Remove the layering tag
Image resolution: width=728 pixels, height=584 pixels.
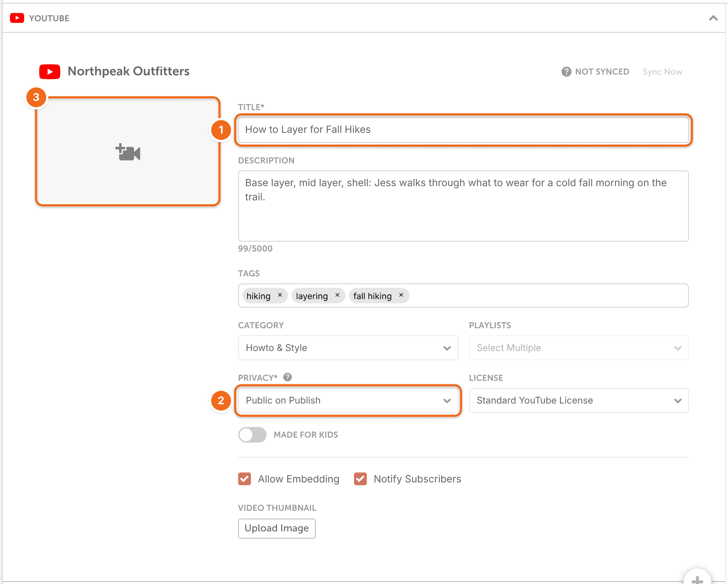337,295
